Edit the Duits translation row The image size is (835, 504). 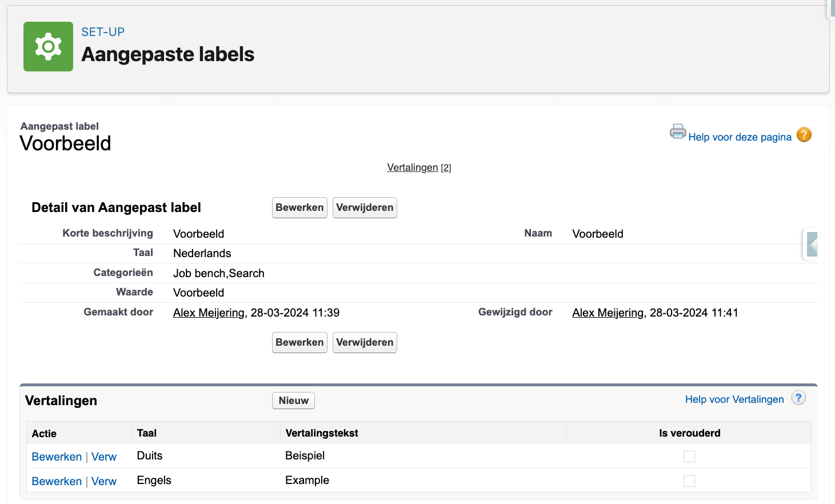[x=57, y=457]
